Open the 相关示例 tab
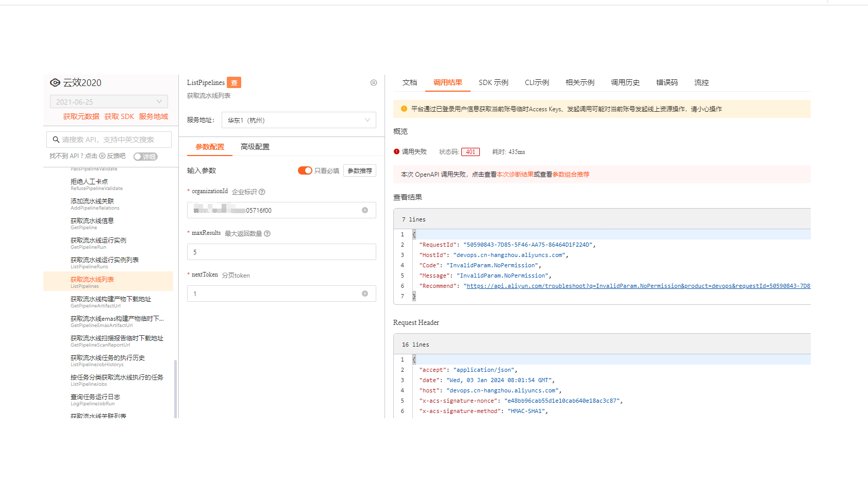The height and width of the screenshot is (481, 868). pos(580,82)
